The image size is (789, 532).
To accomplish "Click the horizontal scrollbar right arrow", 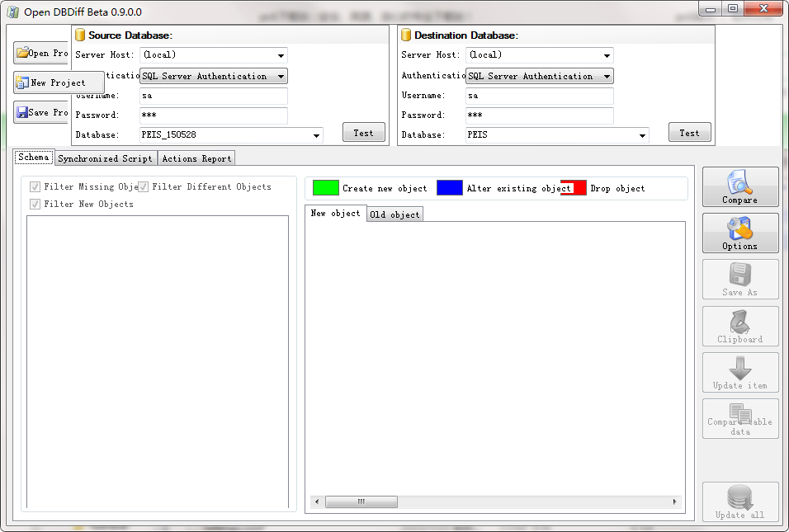I will click(x=675, y=501).
